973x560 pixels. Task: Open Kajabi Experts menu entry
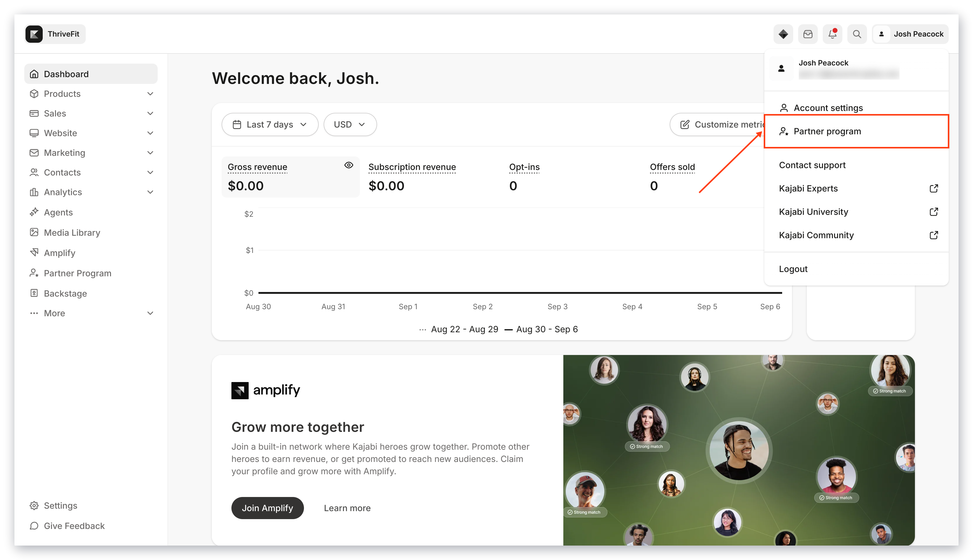856,188
